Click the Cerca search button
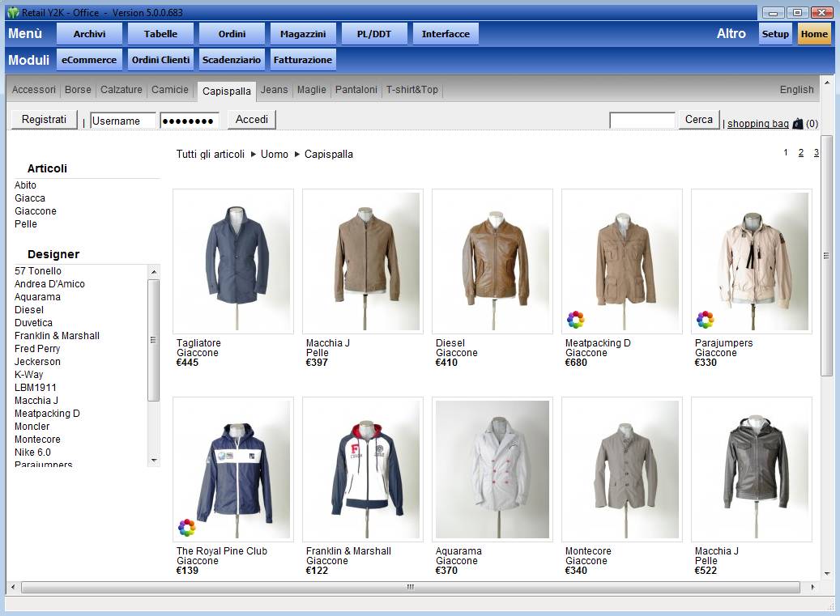Image resolution: width=840 pixels, height=616 pixels. pyautogui.click(x=698, y=119)
